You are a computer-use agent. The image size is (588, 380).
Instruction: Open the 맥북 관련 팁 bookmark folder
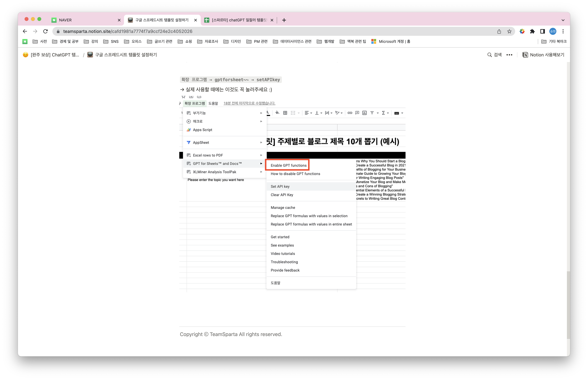coord(353,41)
